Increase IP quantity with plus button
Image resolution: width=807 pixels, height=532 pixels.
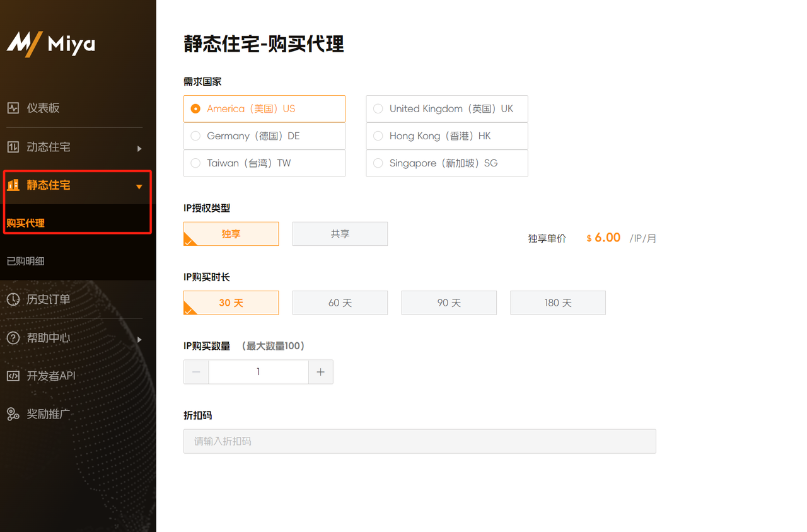point(320,372)
